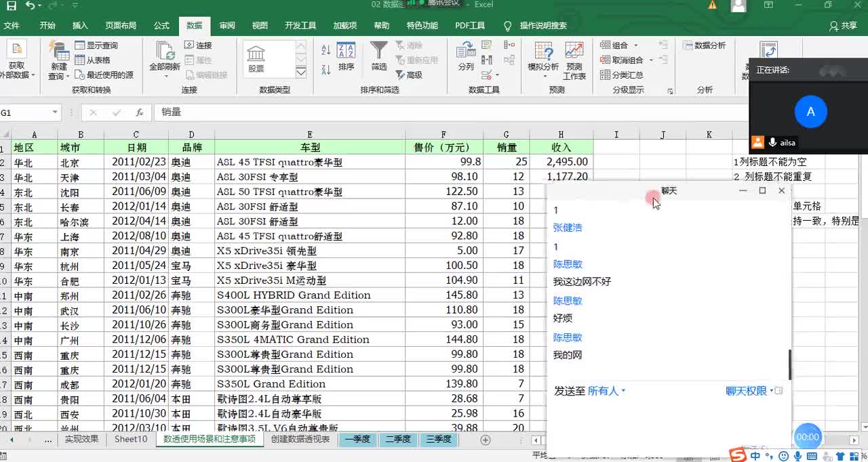
Task: Click the formula bar showing 销量
Action: pyautogui.click(x=451, y=112)
